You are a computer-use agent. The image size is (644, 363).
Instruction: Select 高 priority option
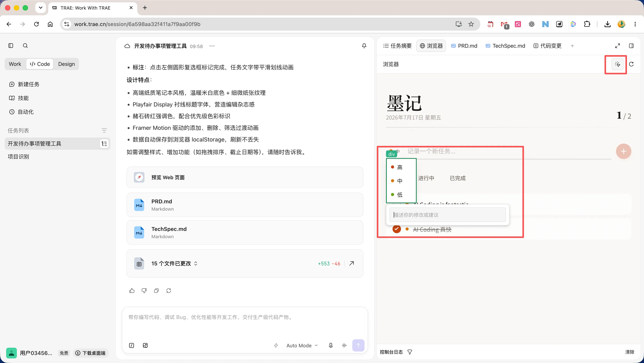coord(401,167)
